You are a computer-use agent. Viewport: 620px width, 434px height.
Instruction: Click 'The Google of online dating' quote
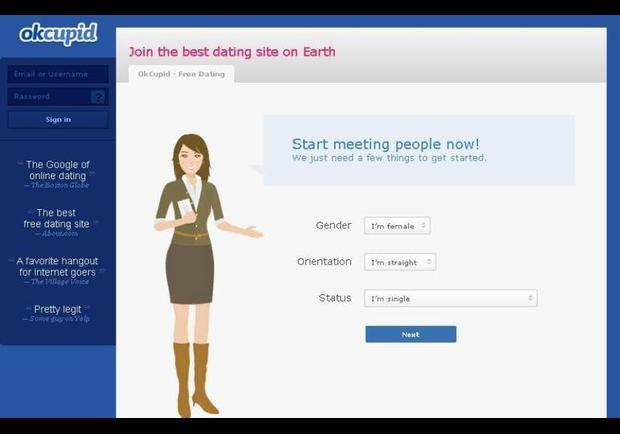click(x=58, y=170)
